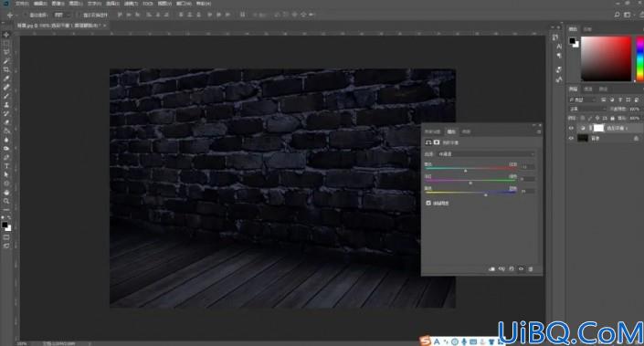
Task: Select the History Brush tool
Action: coord(6,113)
